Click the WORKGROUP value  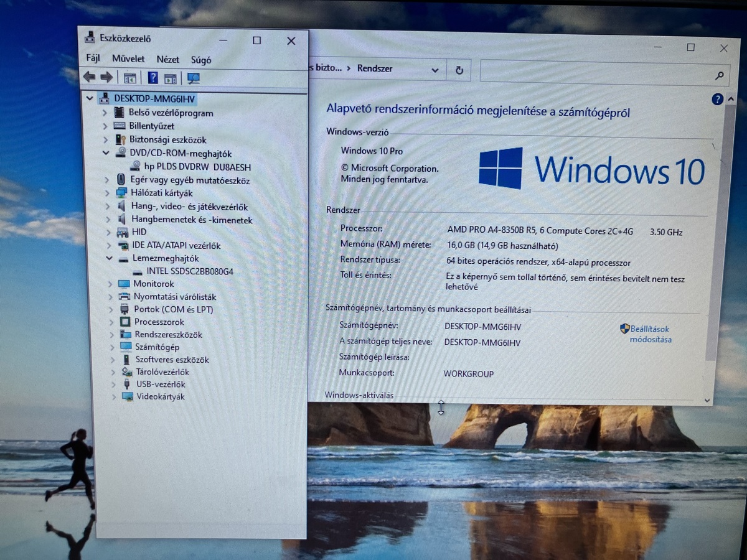point(468,374)
